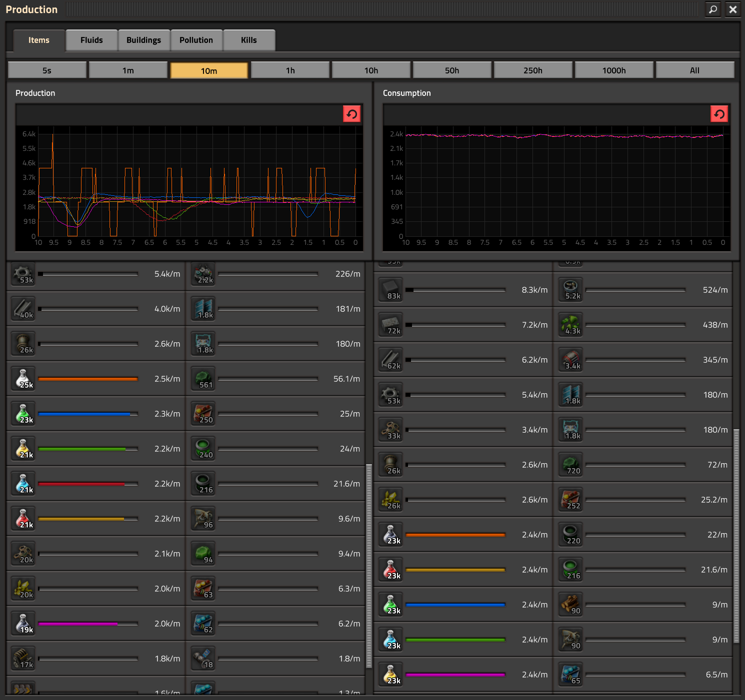Click the engine unit icon showing 17k
This screenshot has width=745, height=700.
[x=23, y=659]
